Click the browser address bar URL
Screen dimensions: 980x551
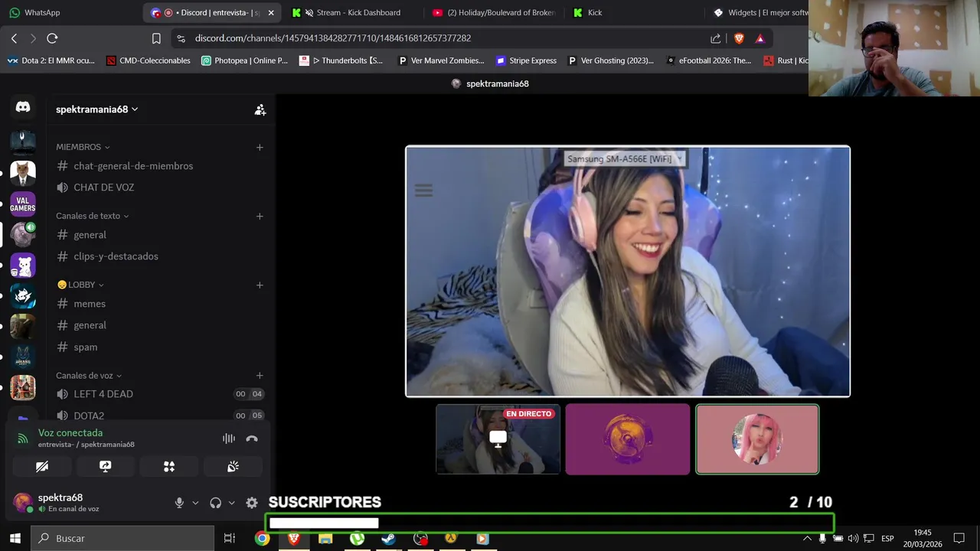pos(333,38)
